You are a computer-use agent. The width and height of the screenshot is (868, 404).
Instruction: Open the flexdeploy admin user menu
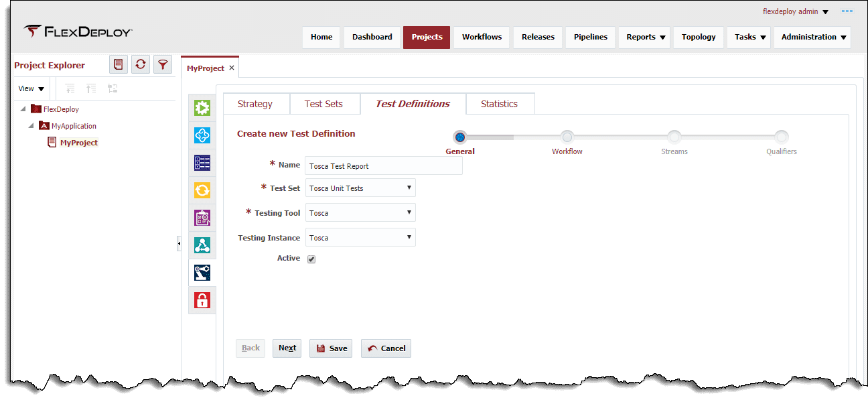tap(796, 11)
